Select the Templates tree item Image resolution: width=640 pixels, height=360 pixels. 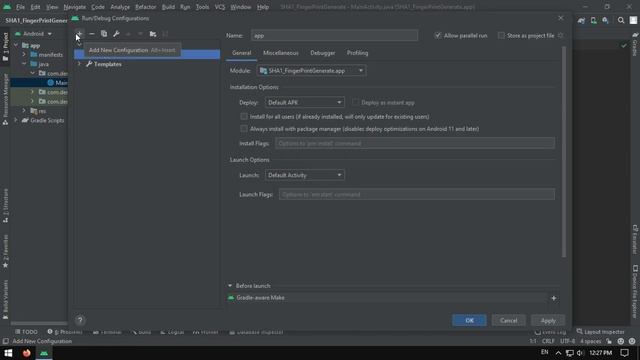coord(107,64)
